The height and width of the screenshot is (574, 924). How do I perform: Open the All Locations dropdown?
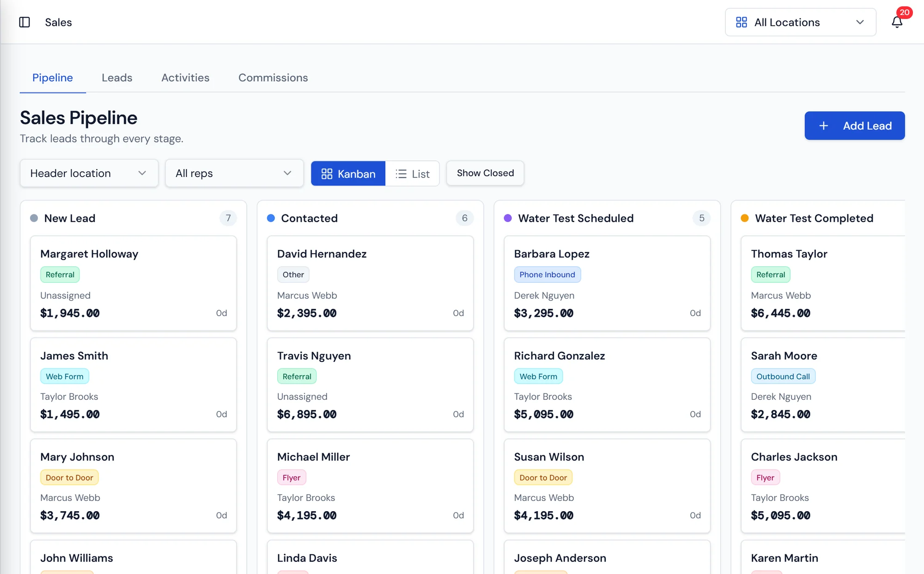coord(800,22)
